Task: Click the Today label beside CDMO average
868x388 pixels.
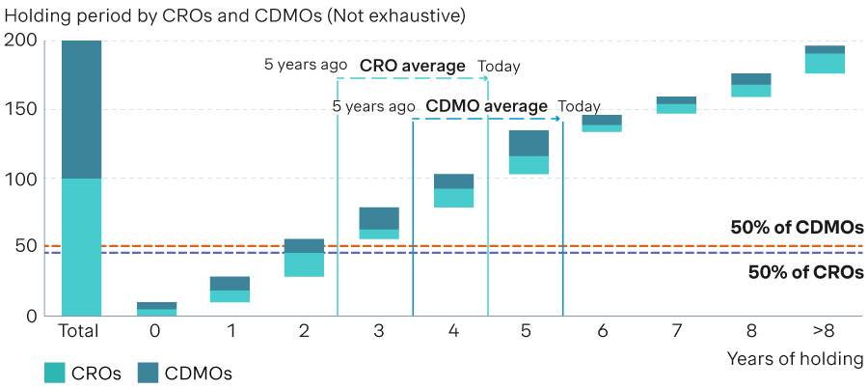Action: tap(579, 106)
